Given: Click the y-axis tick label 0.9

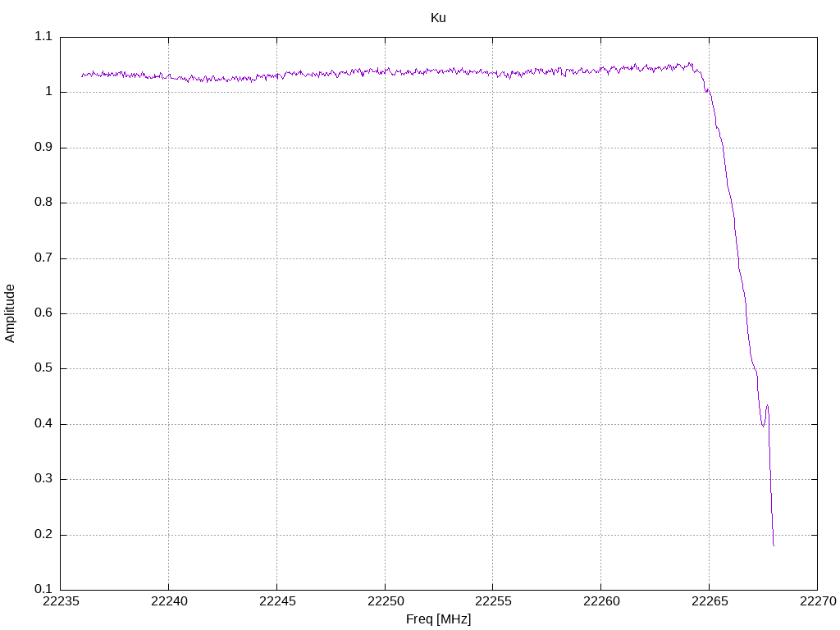Looking at the screenshot, I should pos(43,148).
